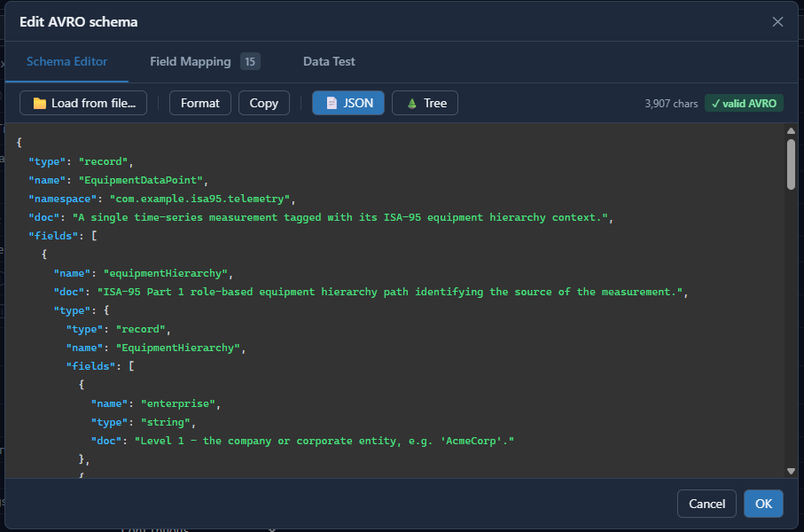Click the "string" type value
The height and width of the screenshot is (532, 804).
tap(166, 422)
